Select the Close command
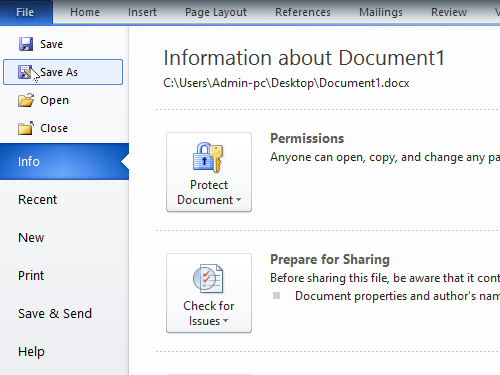 63,128
